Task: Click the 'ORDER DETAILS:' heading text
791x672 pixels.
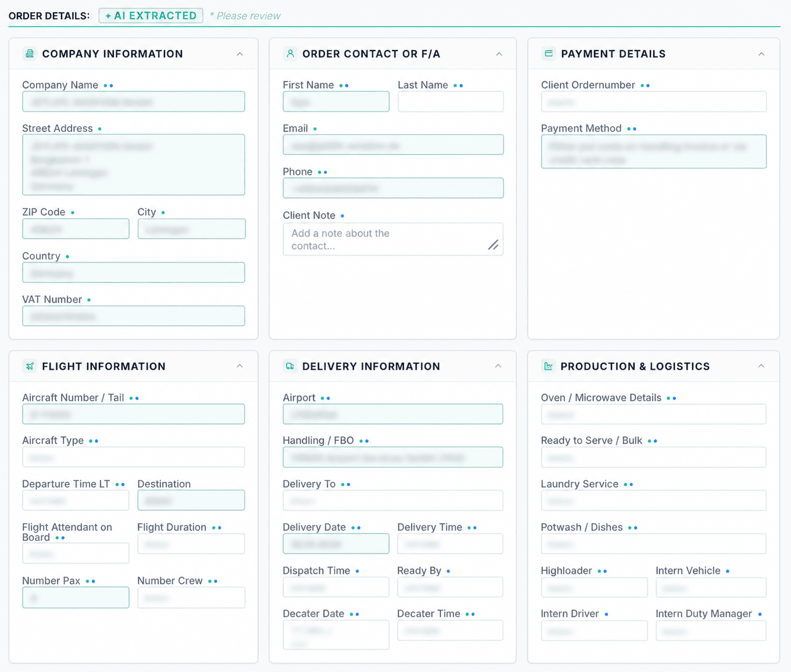Action: [x=49, y=16]
